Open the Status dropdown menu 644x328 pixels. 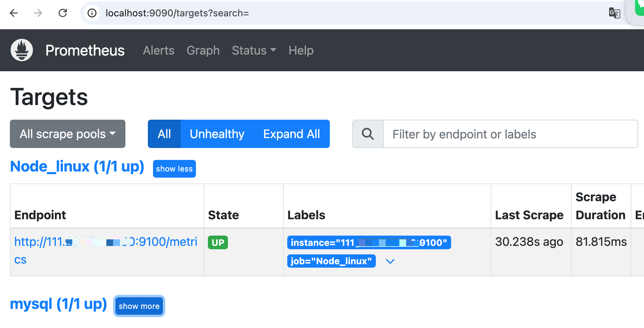(x=254, y=50)
